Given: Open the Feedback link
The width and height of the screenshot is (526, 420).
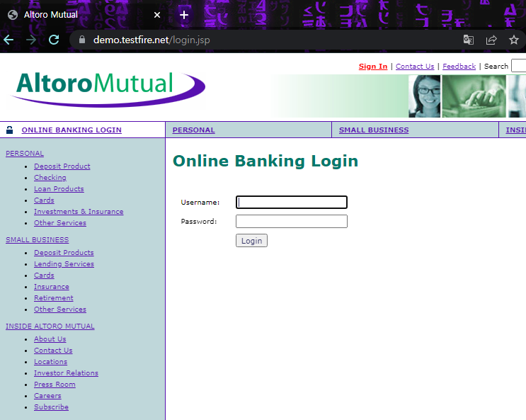Looking at the screenshot, I should (459, 66).
